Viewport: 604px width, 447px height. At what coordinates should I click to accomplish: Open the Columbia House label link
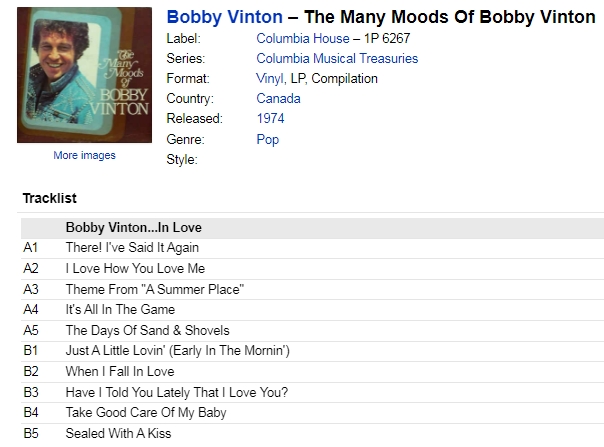click(303, 39)
